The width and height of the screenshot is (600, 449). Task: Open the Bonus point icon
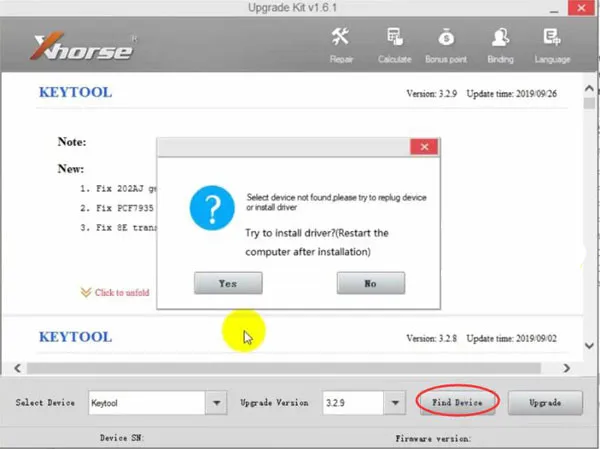[446, 45]
